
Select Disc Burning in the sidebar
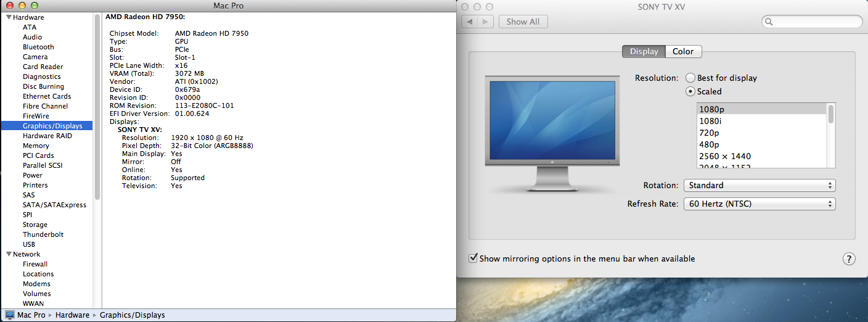[x=43, y=86]
